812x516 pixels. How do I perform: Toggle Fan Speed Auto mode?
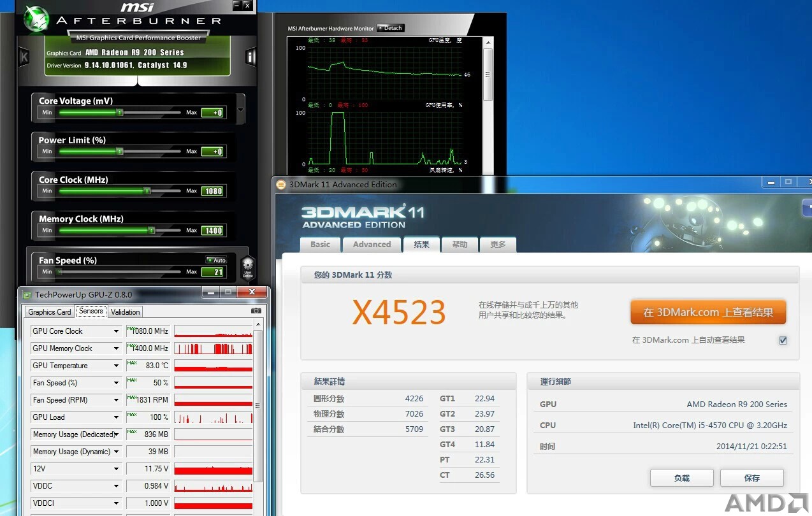216,260
